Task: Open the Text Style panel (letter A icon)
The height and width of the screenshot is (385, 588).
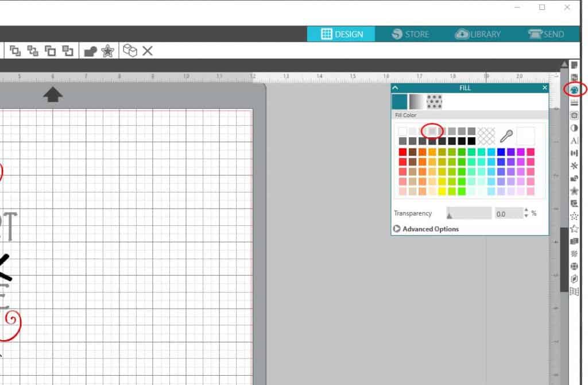Action: (574, 141)
